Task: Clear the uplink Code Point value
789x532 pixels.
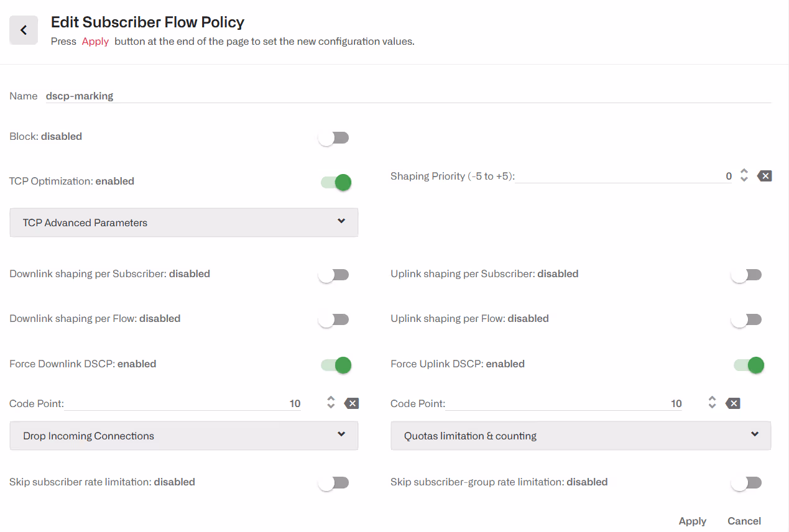Action: (733, 403)
